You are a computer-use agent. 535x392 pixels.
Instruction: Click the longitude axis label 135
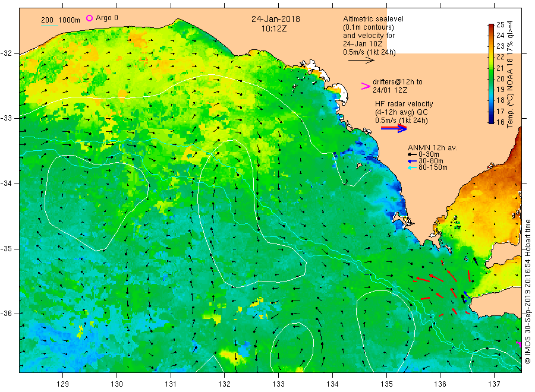pyautogui.click(x=386, y=384)
